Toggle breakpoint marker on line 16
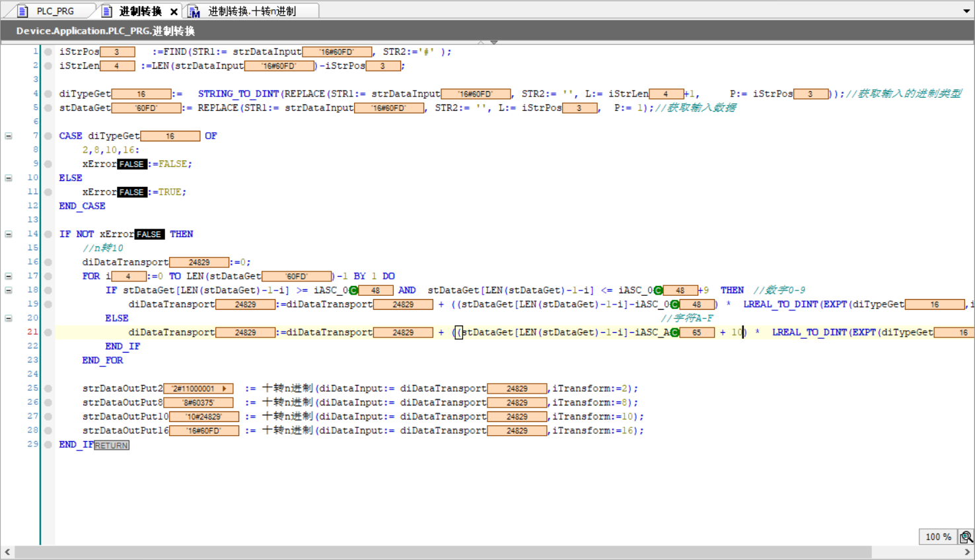The height and width of the screenshot is (560, 975). (48, 262)
